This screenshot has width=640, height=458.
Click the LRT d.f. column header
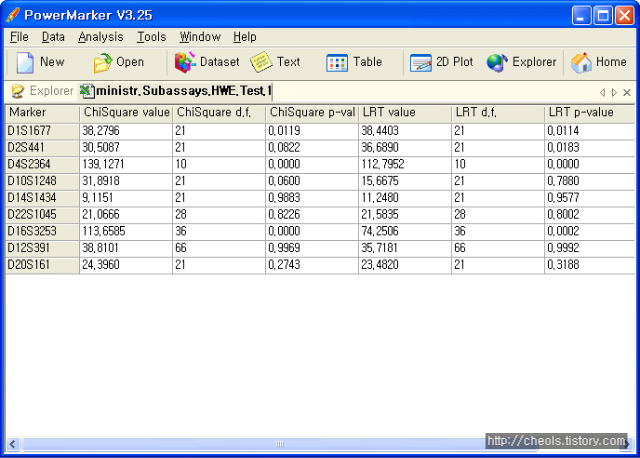point(498,113)
